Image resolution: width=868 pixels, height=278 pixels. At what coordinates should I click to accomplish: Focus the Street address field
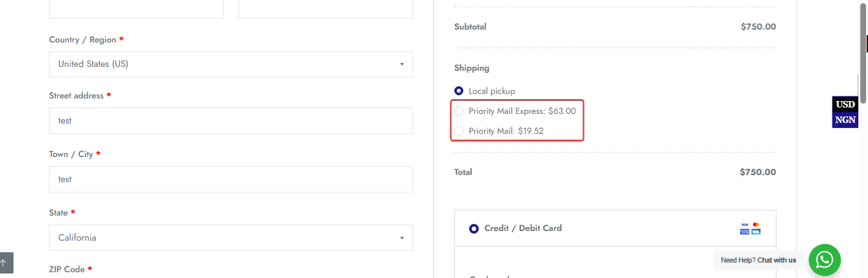pos(231,120)
